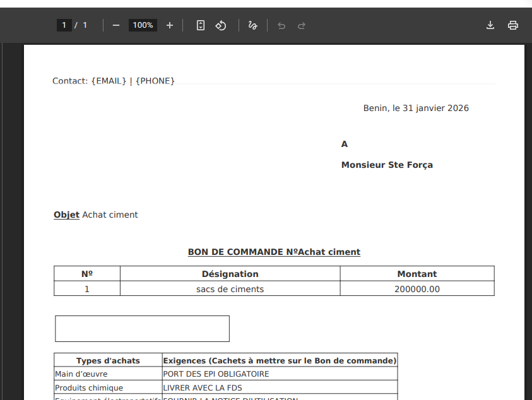Click the 'Désignation' column header
532x400 pixels.
(x=230, y=274)
